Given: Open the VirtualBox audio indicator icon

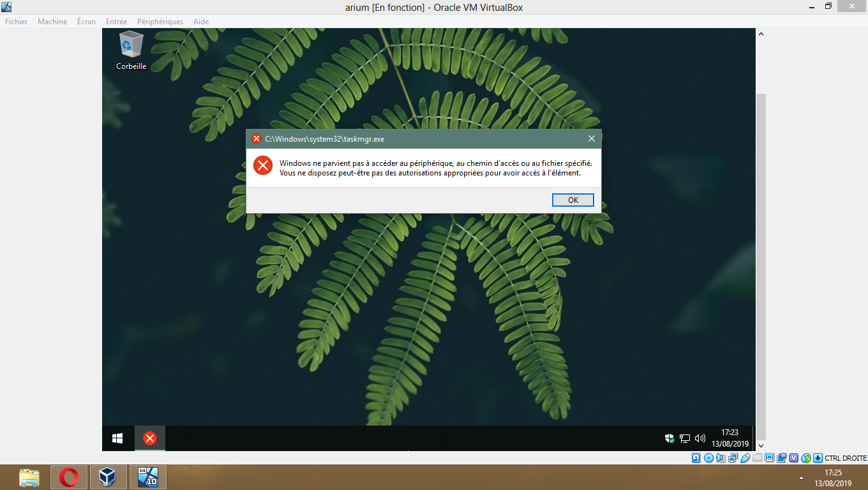Looking at the screenshot, I should [721, 457].
